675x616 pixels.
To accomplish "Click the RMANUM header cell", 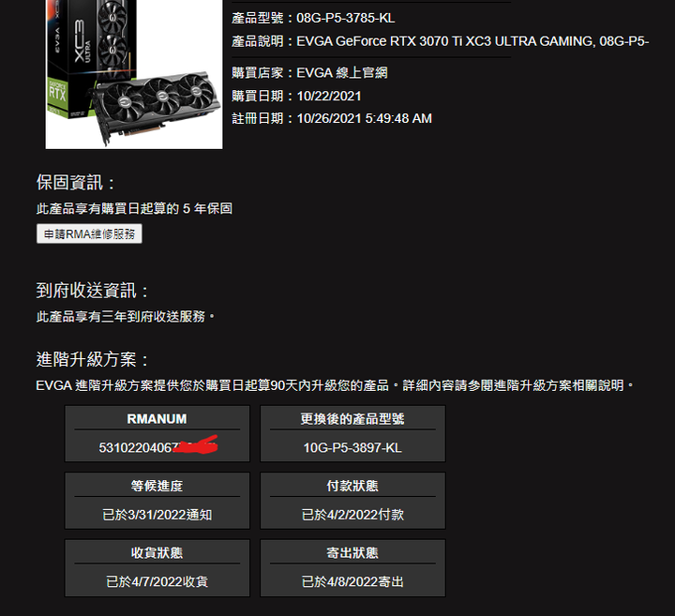I will (157, 419).
